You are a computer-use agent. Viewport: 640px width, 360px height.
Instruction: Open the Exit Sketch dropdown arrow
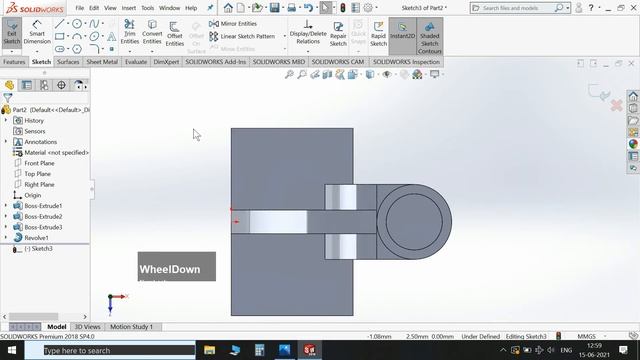pyautogui.click(x=11, y=52)
